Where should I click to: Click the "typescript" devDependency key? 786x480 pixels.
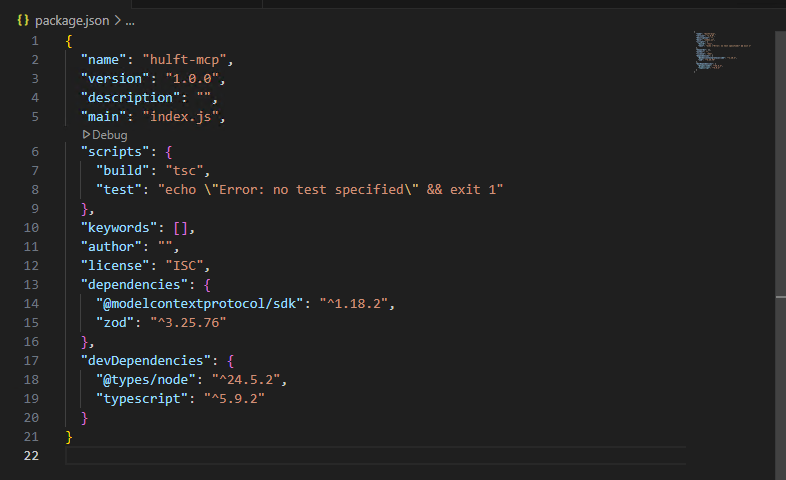point(142,399)
